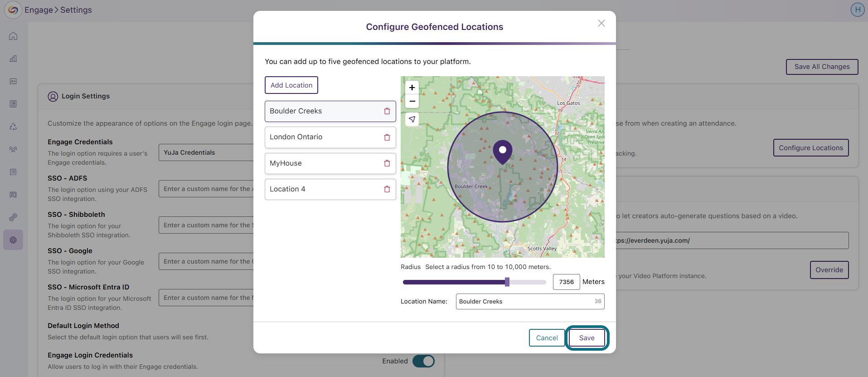Viewport: 868px width, 377px height.
Task: Open the home icon in sidebar
Action: [13, 36]
